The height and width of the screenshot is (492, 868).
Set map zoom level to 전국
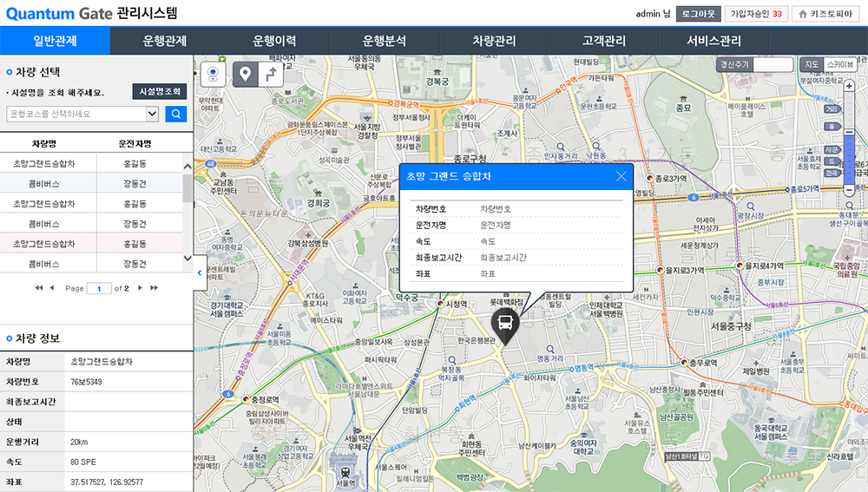832,174
